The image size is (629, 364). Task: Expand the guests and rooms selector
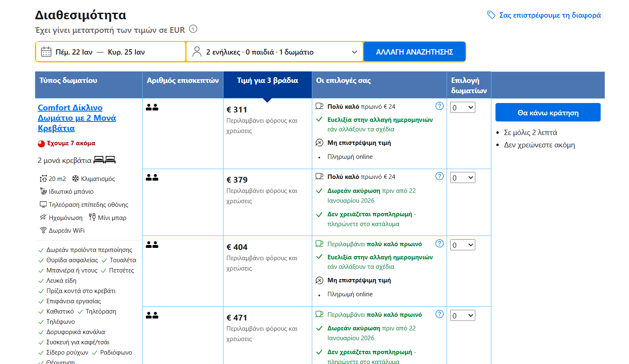(x=274, y=52)
